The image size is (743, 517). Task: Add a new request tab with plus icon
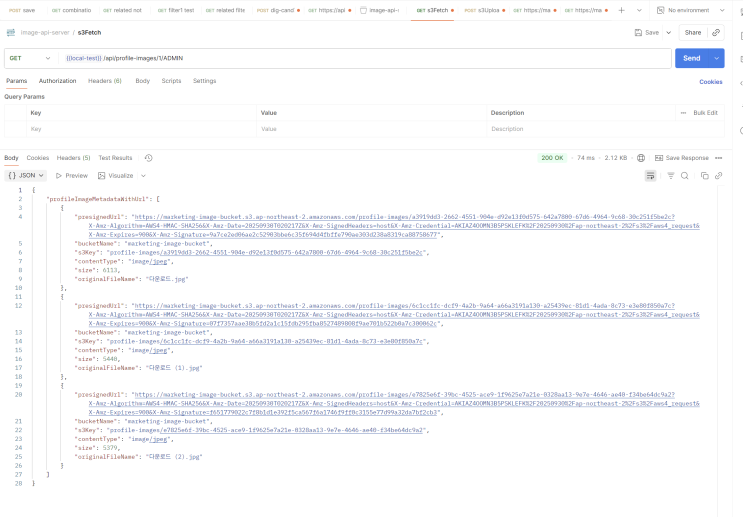point(621,10)
